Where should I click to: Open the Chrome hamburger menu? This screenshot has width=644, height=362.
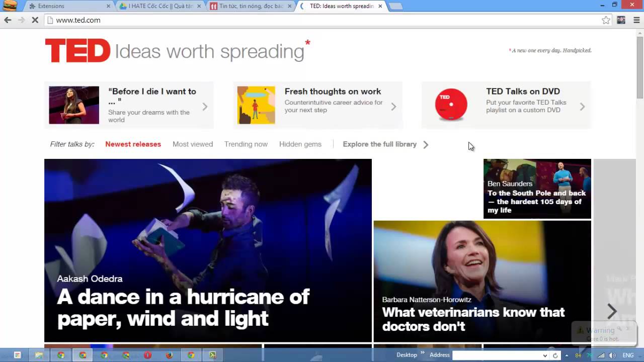tap(636, 20)
